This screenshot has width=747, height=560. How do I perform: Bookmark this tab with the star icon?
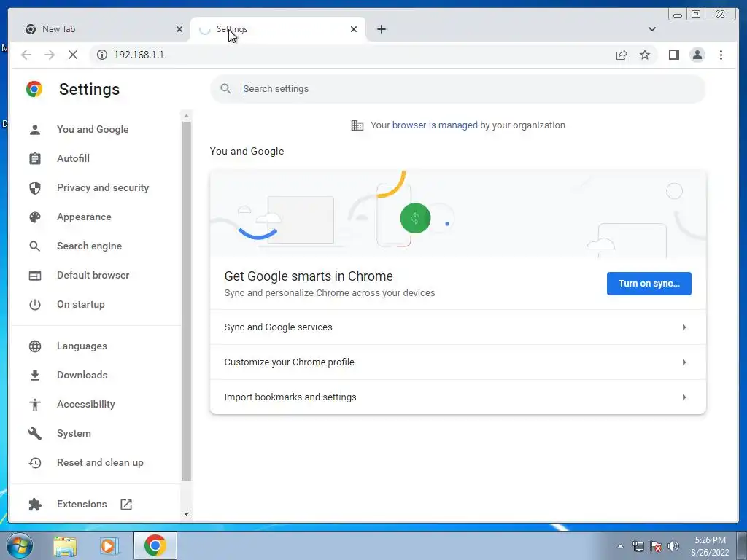[x=645, y=55]
